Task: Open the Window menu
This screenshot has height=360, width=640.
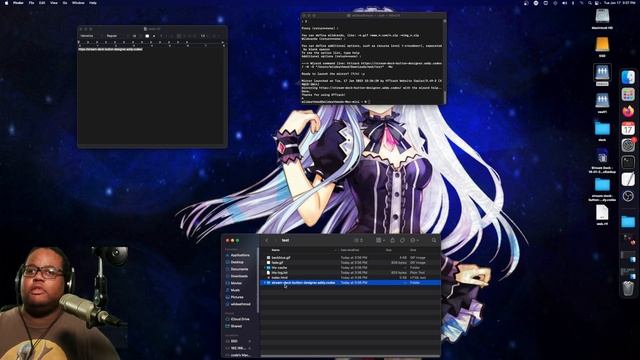Action: coord(78,3)
